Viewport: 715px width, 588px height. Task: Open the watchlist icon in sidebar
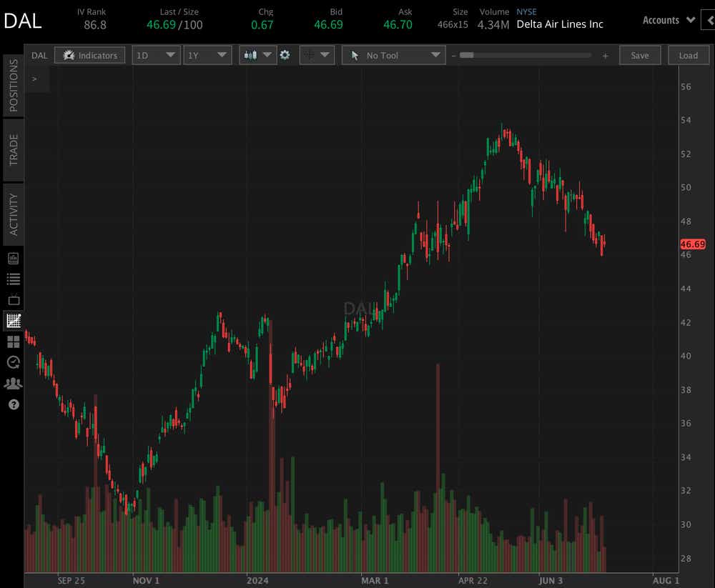pos(13,279)
